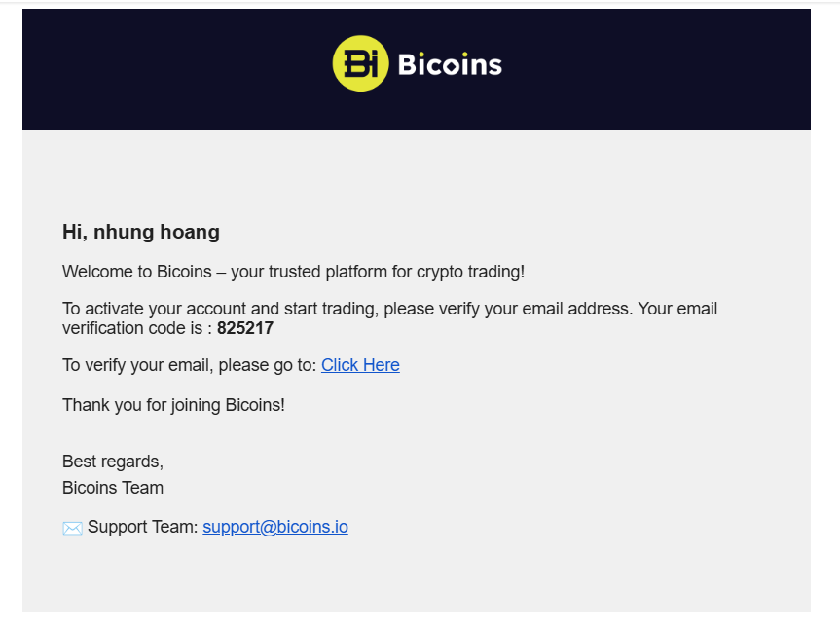Click the yellow Bi logo icon
840x628 pixels.
coord(360,63)
